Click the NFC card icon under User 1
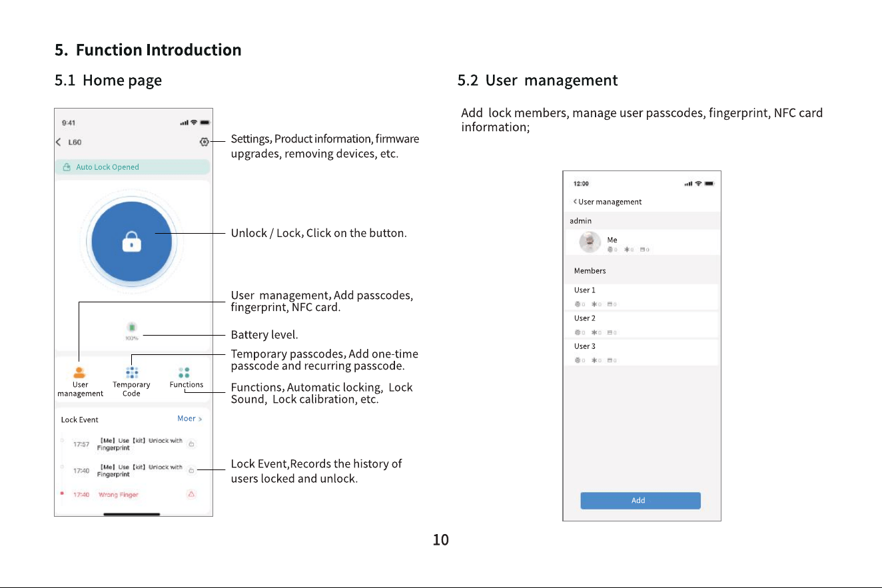The height and width of the screenshot is (588, 882). pos(610,304)
